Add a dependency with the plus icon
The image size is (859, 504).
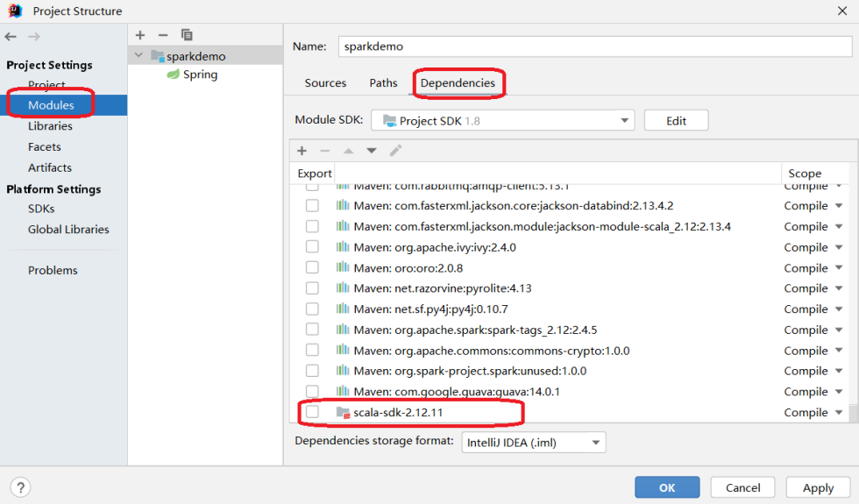click(x=302, y=151)
